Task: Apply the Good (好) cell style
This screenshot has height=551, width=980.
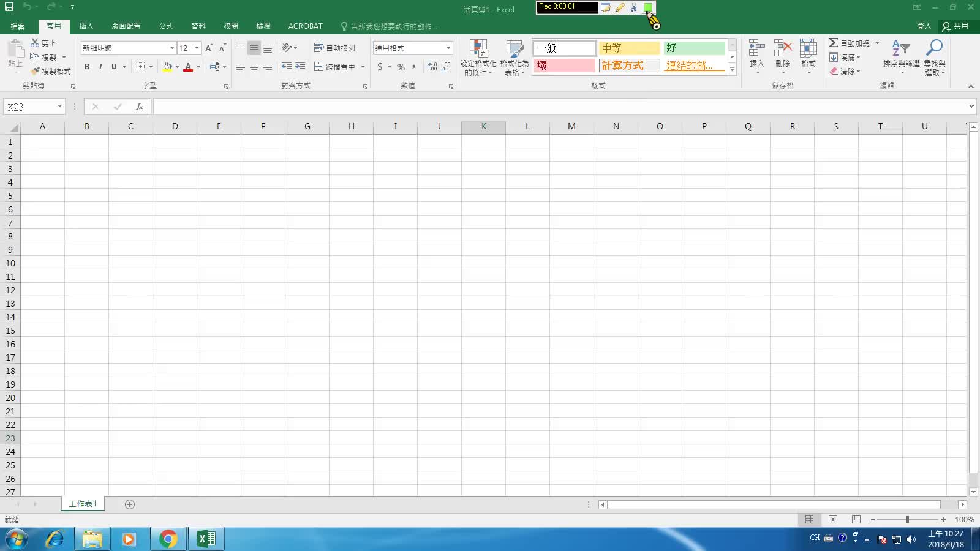Action: [695, 48]
